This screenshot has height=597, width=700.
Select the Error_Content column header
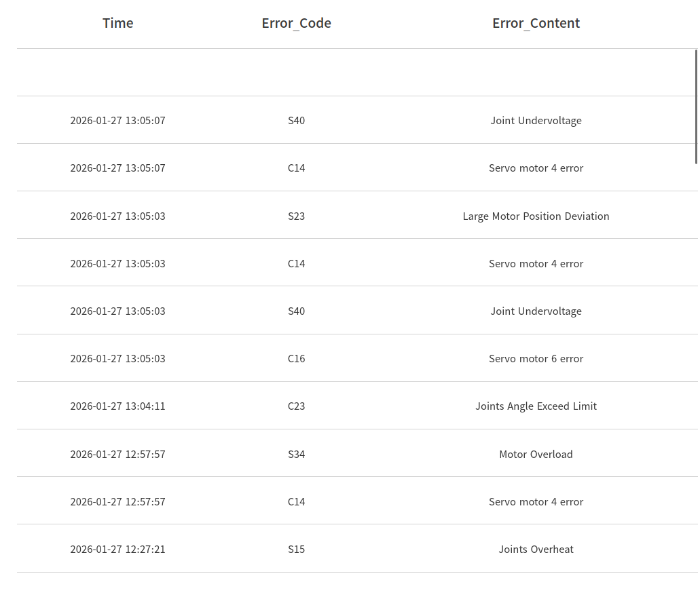[x=536, y=23]
